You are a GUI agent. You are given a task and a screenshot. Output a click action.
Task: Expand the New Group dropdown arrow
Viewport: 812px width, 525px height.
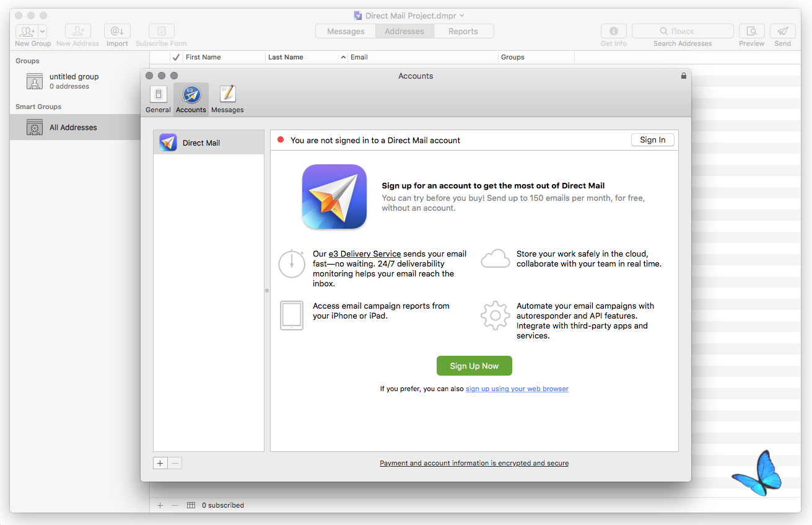click(x=43, y=31)
